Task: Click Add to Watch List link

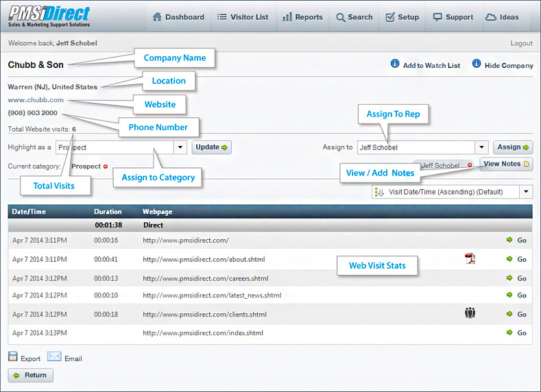Action: 431,66
